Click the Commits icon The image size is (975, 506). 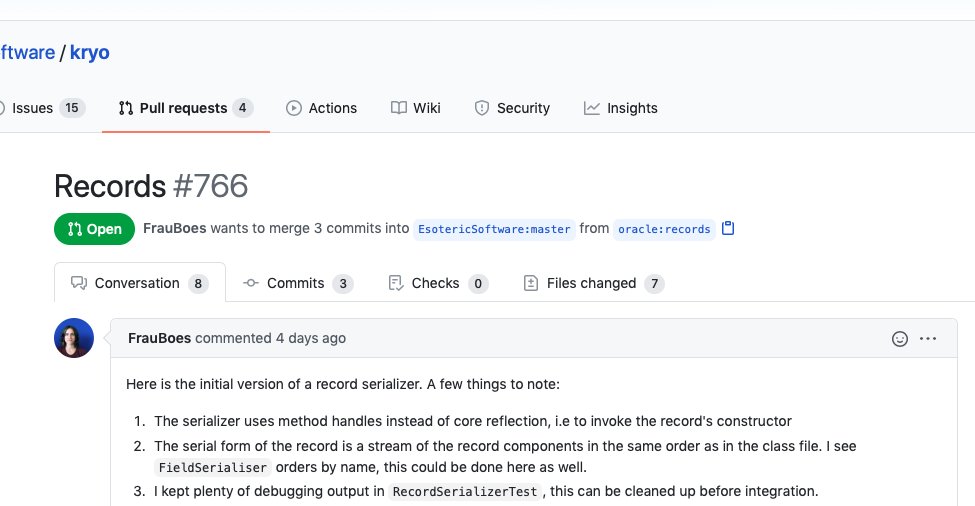[x=251, y=283]
